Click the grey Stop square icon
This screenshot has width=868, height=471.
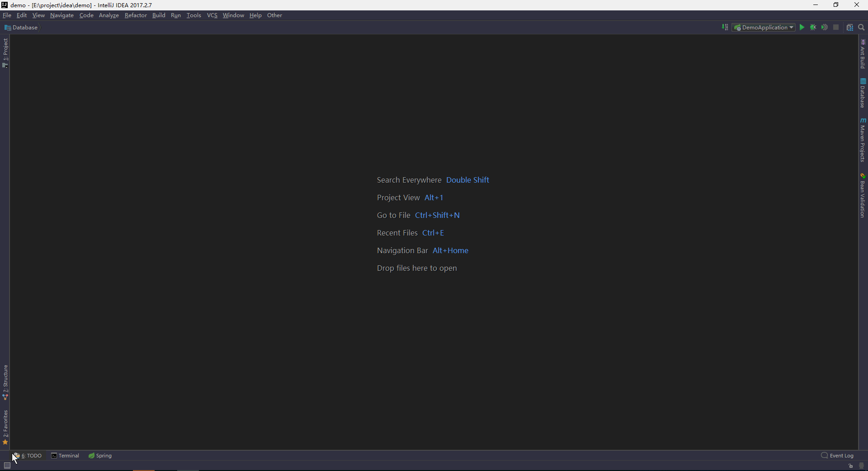(836, 28)
